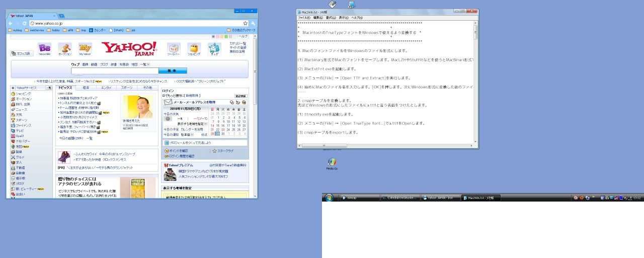Click the taskbar clock
The width and height of the screenshot is (644, 258).
tap(637, 198)
